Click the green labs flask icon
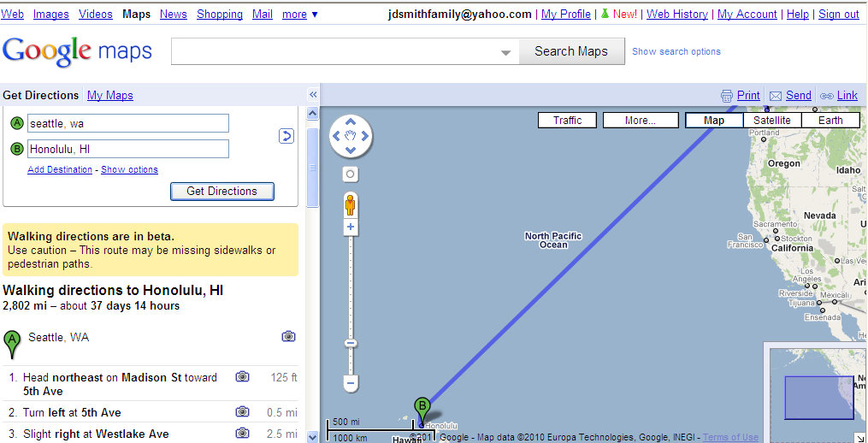This screenshot has height=443, width=868. pos(605,14)
